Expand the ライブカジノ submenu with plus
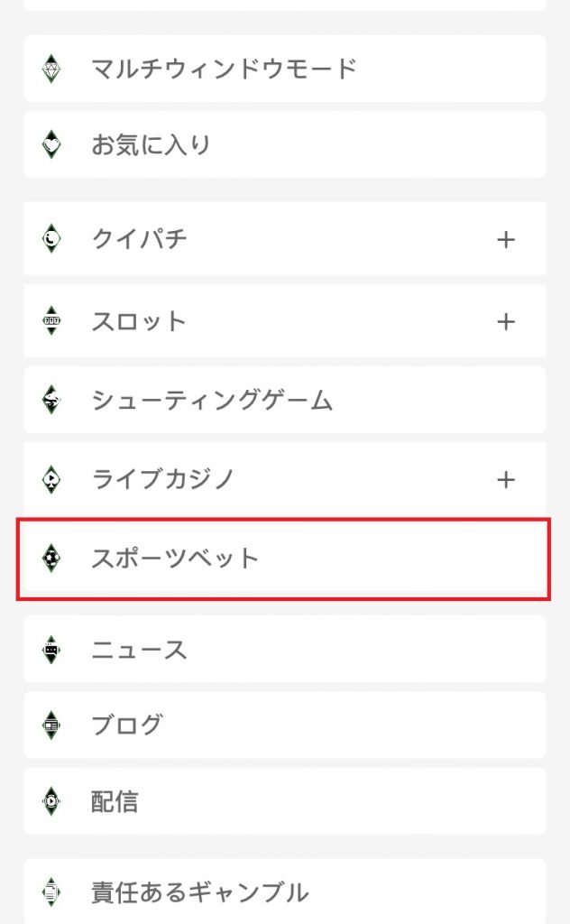This screenshot has width=570, height=924. tap(506, 479)
